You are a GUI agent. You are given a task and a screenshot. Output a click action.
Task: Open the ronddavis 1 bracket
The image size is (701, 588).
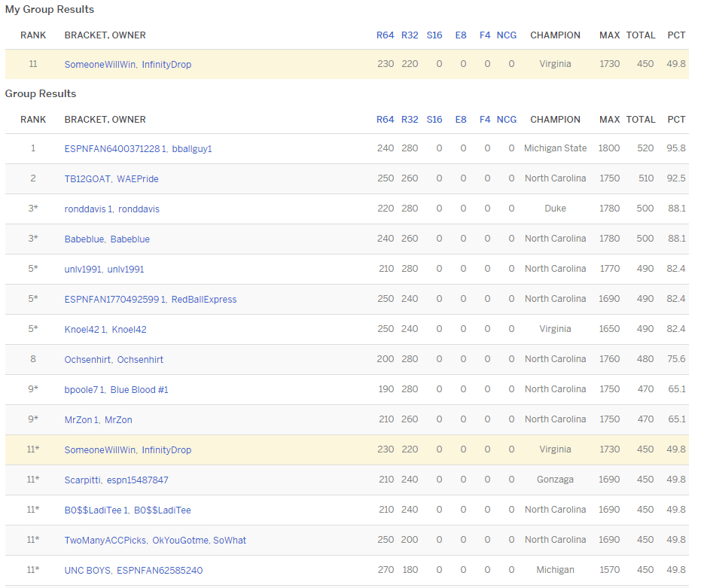point(88,209)
